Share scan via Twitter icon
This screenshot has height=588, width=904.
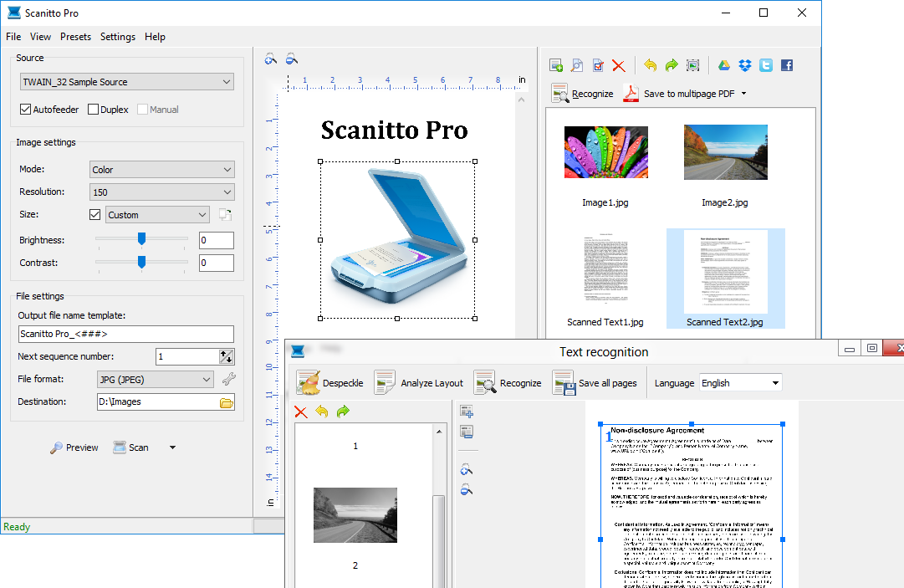(x=765, y=65)
